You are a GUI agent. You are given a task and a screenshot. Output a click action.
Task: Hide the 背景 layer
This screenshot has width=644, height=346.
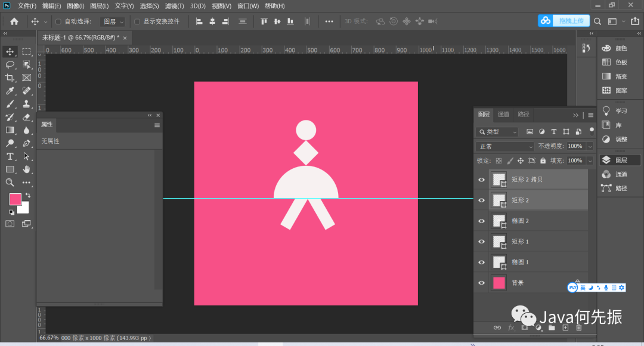pyautogui.click(x=482, y=283)
